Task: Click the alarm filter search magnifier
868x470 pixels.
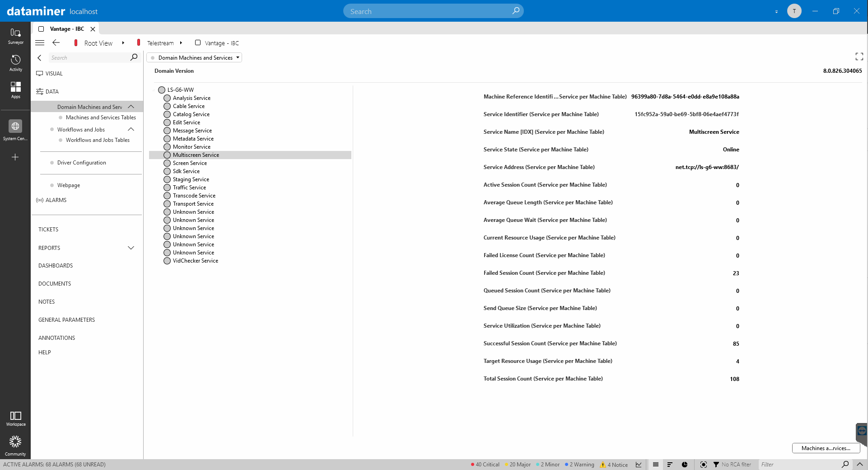Action: (x=845, y=464)
